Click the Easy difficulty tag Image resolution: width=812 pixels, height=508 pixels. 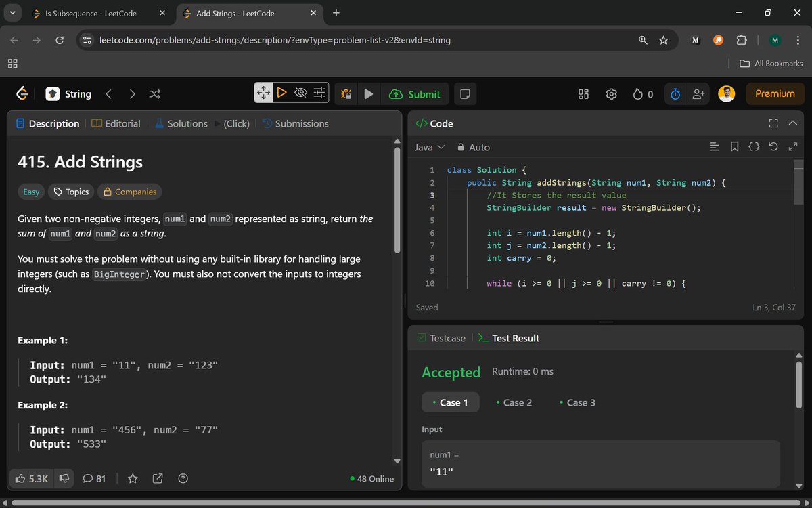click(31, 192)
